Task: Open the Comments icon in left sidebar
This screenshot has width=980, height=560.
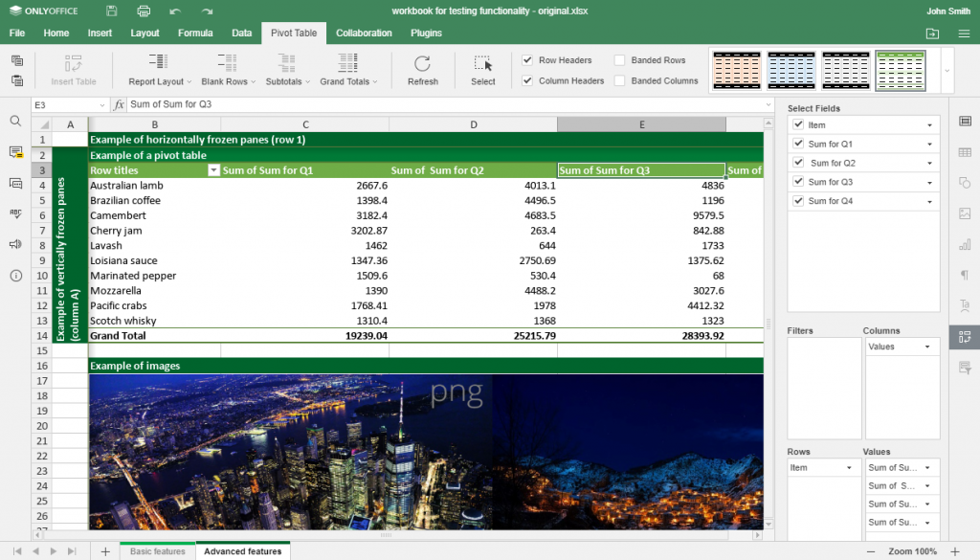Action: click(x=15, y=152)
